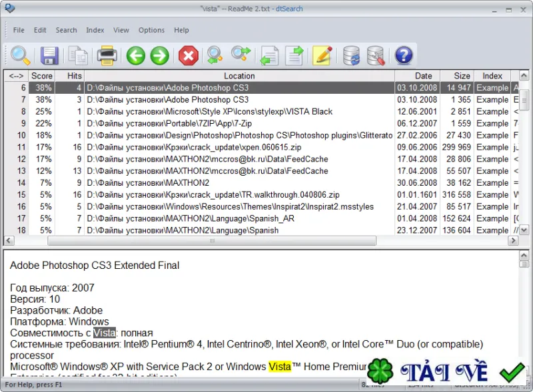Click the magnifying glass Search toolbar icon
Viewport: 533px width, 392px height.
pos(21,55)
